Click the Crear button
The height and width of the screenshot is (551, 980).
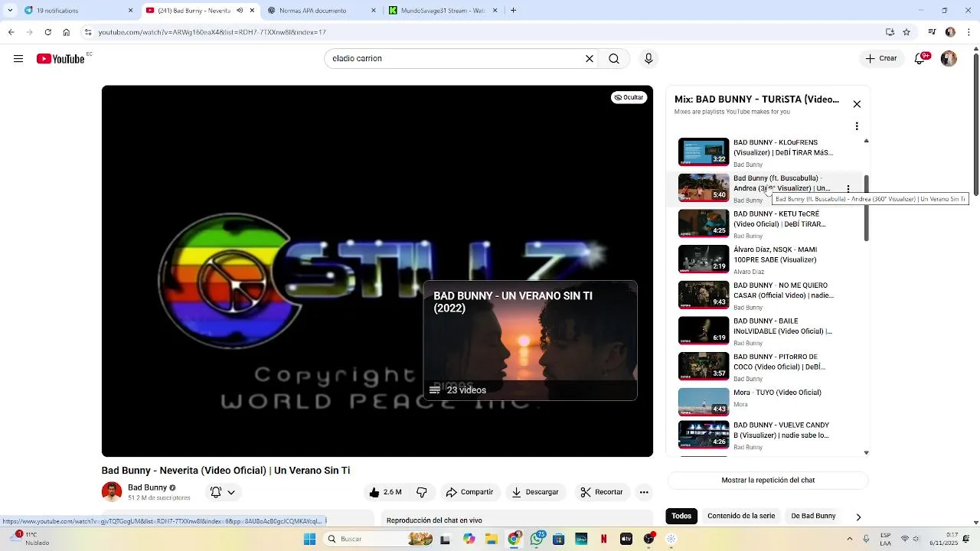coord(881,59)
